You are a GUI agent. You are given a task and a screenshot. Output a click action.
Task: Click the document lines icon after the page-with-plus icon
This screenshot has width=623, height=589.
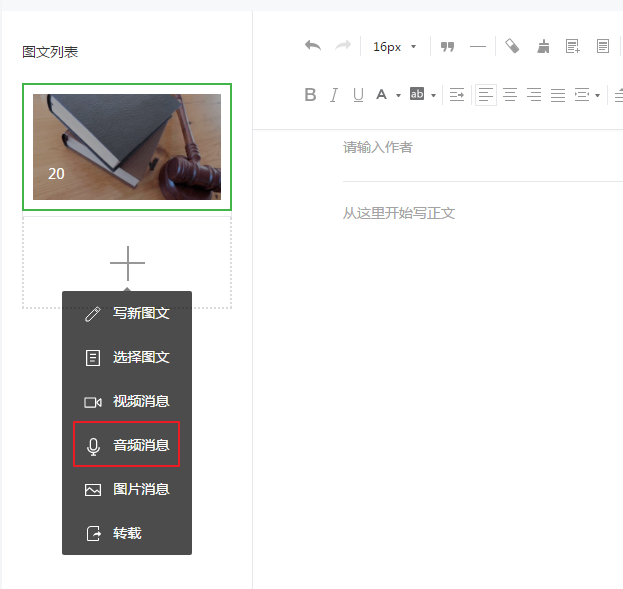coord(603,46)
